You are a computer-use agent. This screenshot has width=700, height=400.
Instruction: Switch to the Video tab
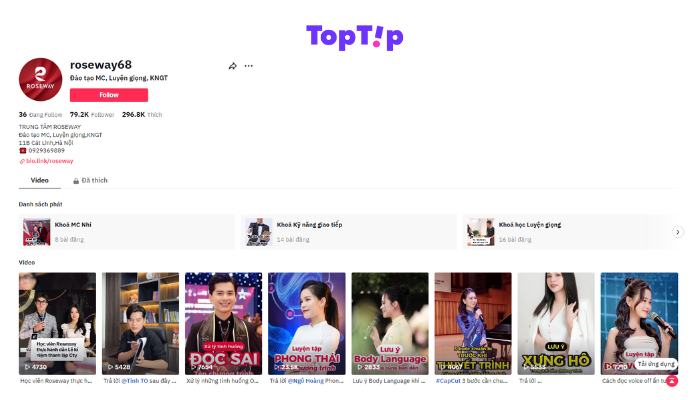click(x=40, y=180)
